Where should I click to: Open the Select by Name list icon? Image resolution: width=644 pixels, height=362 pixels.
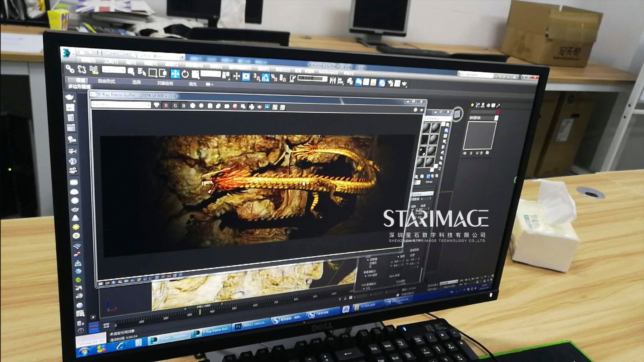tap(142, 72)
